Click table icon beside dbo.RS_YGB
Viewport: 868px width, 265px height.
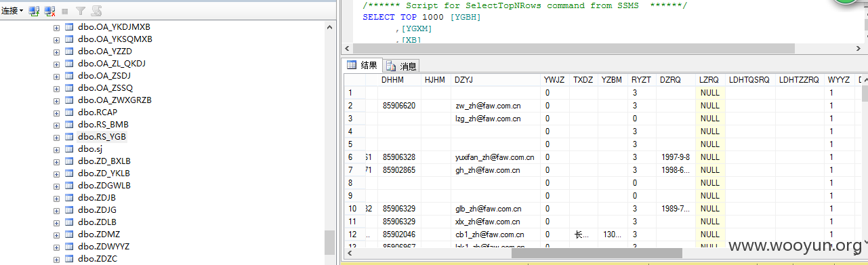coord(69,137)
